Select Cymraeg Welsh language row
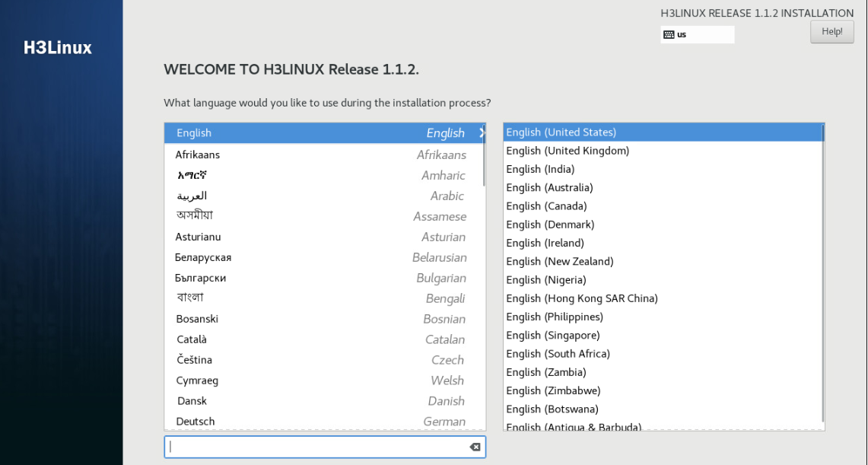 [x=325, y=380]
